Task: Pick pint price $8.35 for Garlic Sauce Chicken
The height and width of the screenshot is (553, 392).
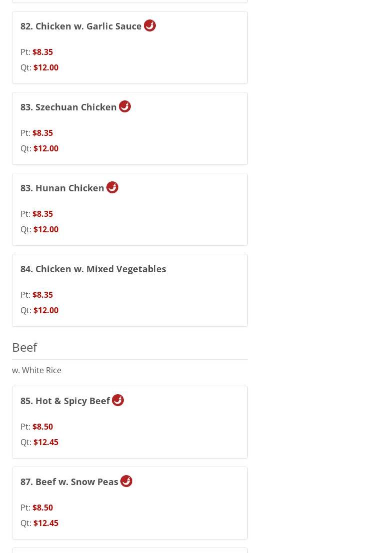Action: (42, 52)
